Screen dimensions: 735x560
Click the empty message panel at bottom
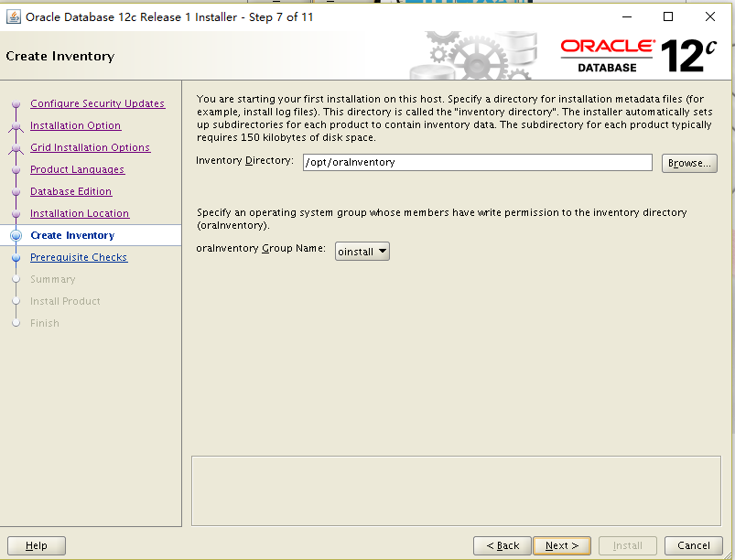(456, 490)
